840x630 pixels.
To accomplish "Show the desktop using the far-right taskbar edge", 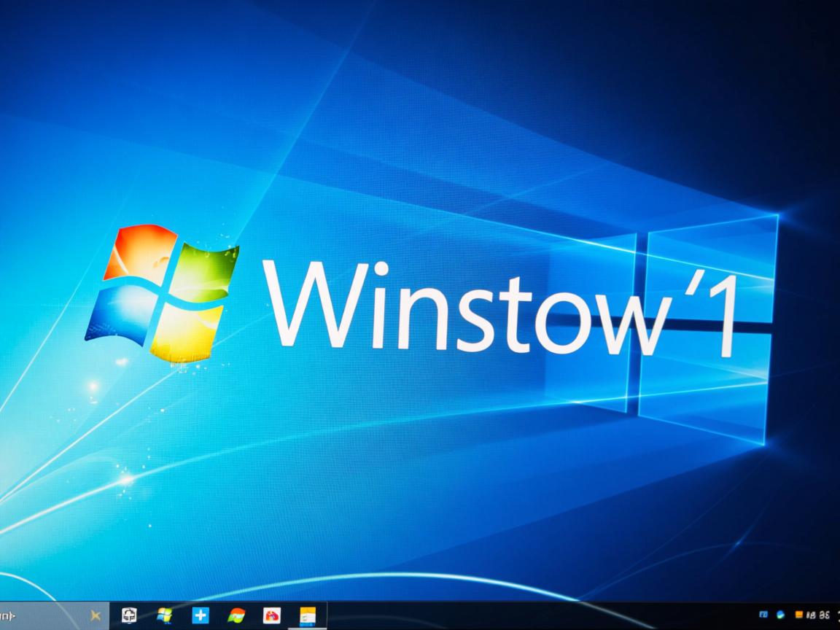I will [x=839, y=615].
